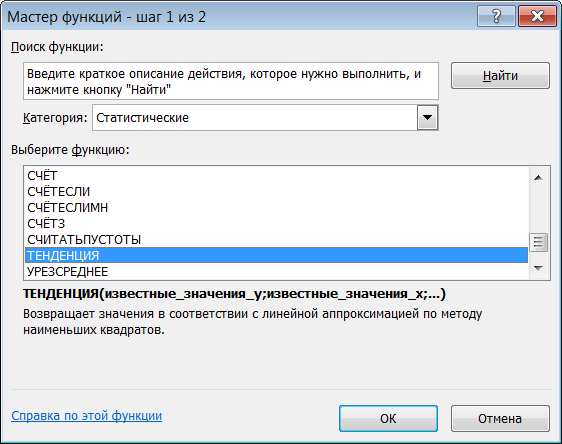Confirm with the OK button
The width and height of the screenshot is (562, 444).
click(x=388, y=418)
